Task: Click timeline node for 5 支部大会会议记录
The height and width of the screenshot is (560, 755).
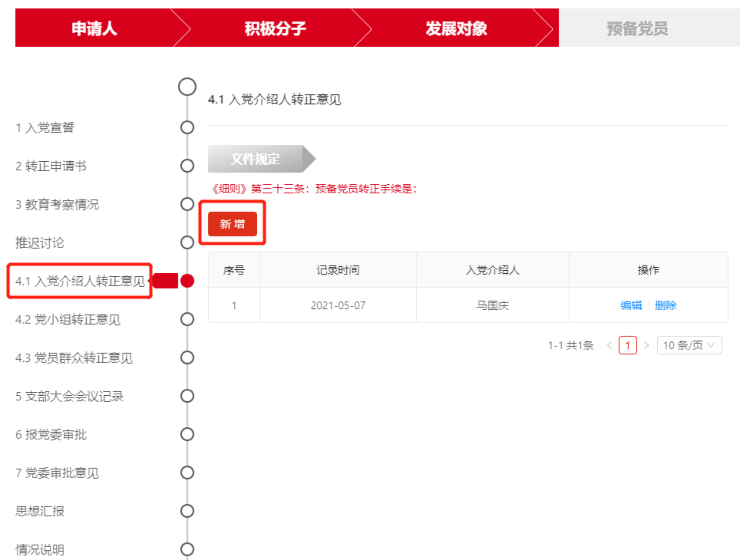Action: coord(187,396)
